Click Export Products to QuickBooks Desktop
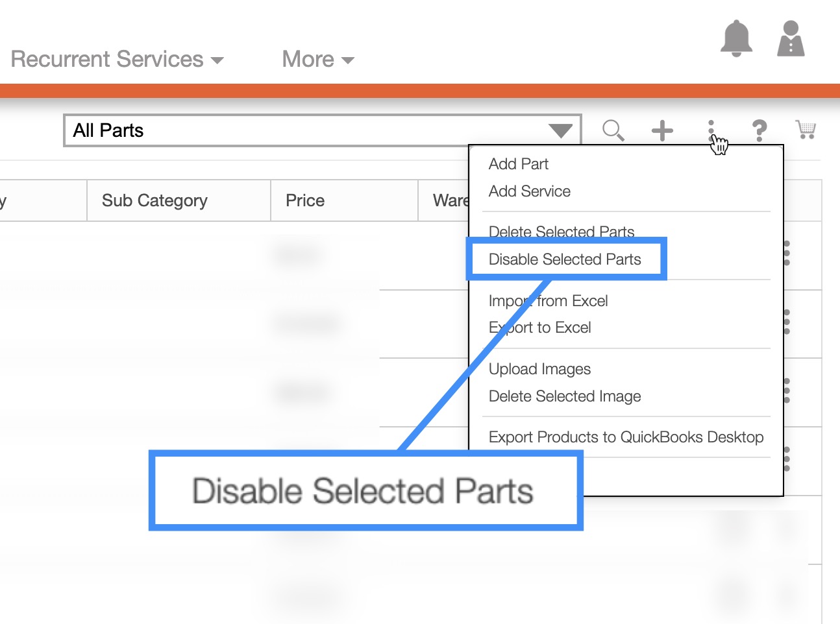The width and height of the screenshot is (840, 624). coord(626,437)
